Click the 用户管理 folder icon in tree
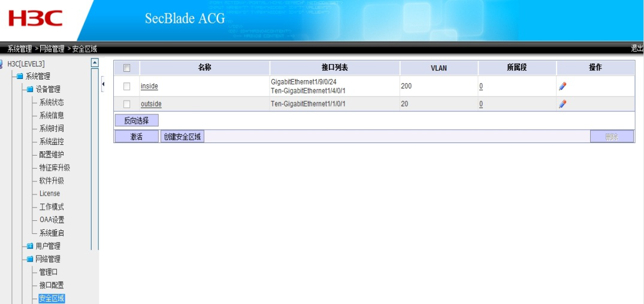Screen dimensions: 644x304 coord(29,246)
